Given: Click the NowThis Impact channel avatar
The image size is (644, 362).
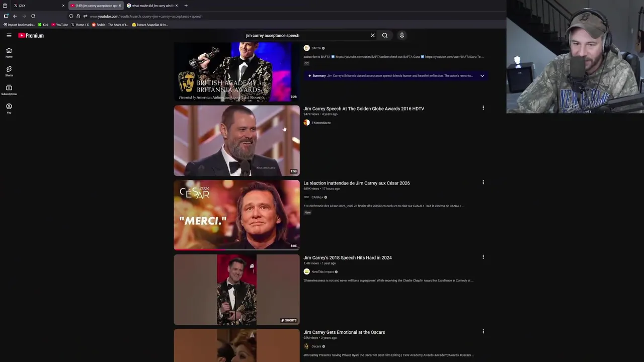Looking at the screenshot, I should coord(306,271).
